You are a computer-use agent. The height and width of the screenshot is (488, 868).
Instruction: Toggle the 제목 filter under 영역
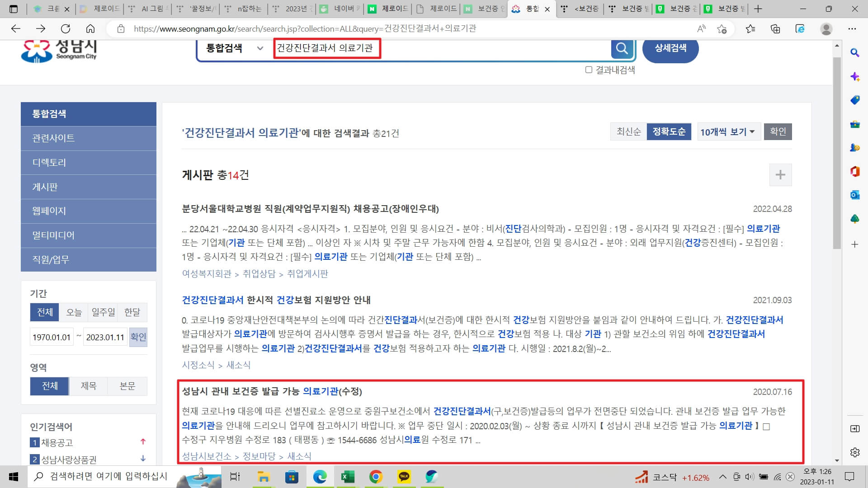[x=88, y=386]
